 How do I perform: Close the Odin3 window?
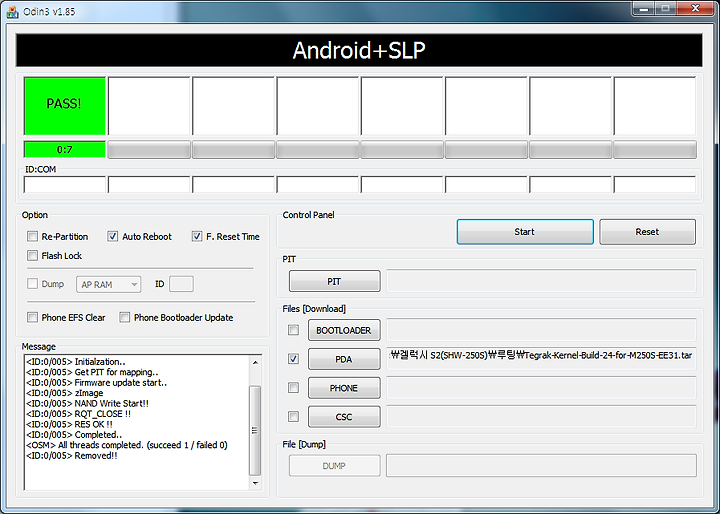click(x=696, y=9)
